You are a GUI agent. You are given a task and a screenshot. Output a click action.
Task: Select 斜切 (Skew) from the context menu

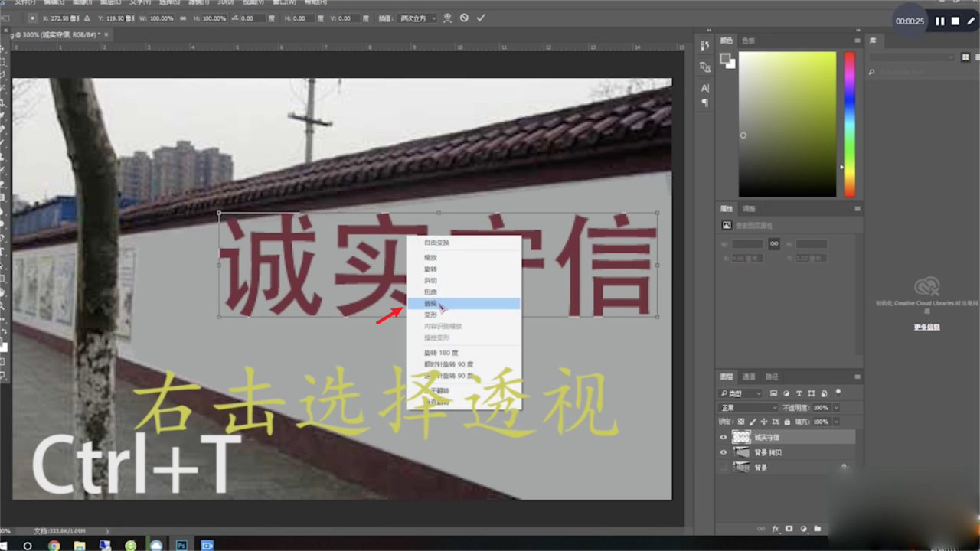pyautogui.click(x=463, y=281)
